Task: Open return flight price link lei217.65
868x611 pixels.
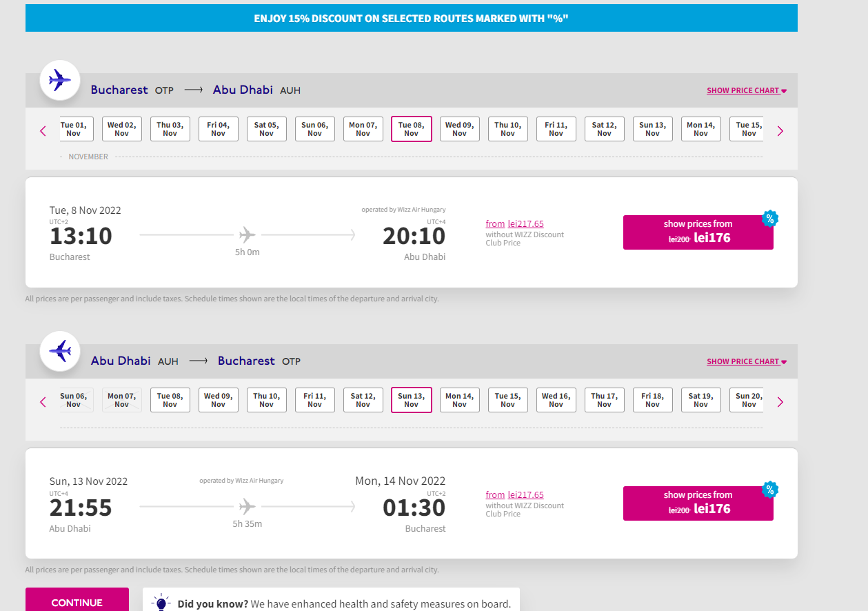Action: click(x=514, y=494)
